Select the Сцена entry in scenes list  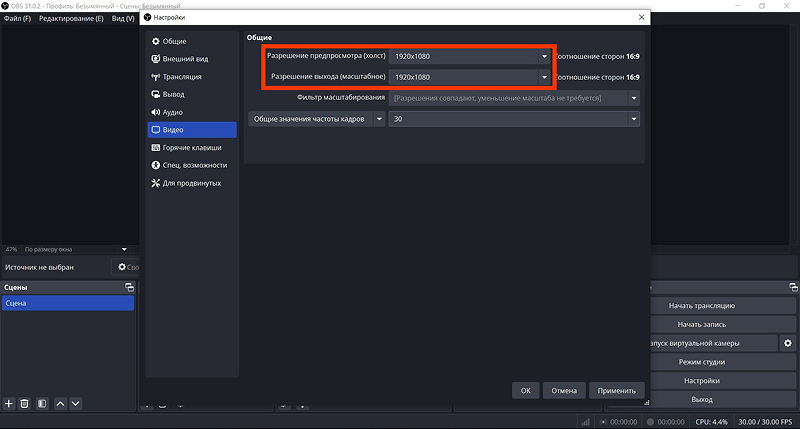(x=68, y=303)
